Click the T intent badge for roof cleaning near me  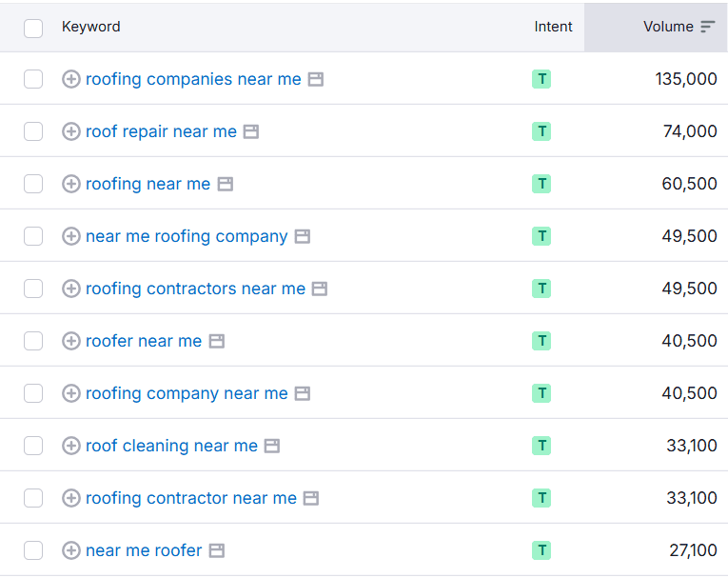[x=541, y=446]
